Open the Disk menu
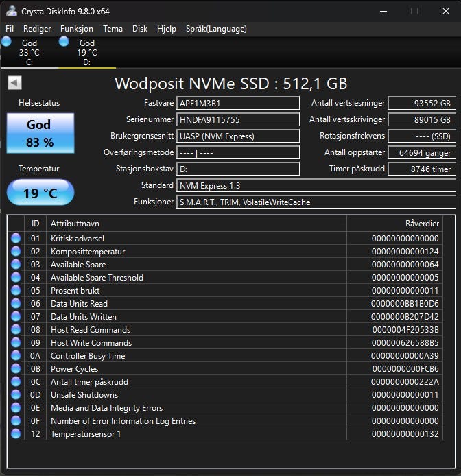This screenshot has height=476, width=461. (x=140, y=29)
